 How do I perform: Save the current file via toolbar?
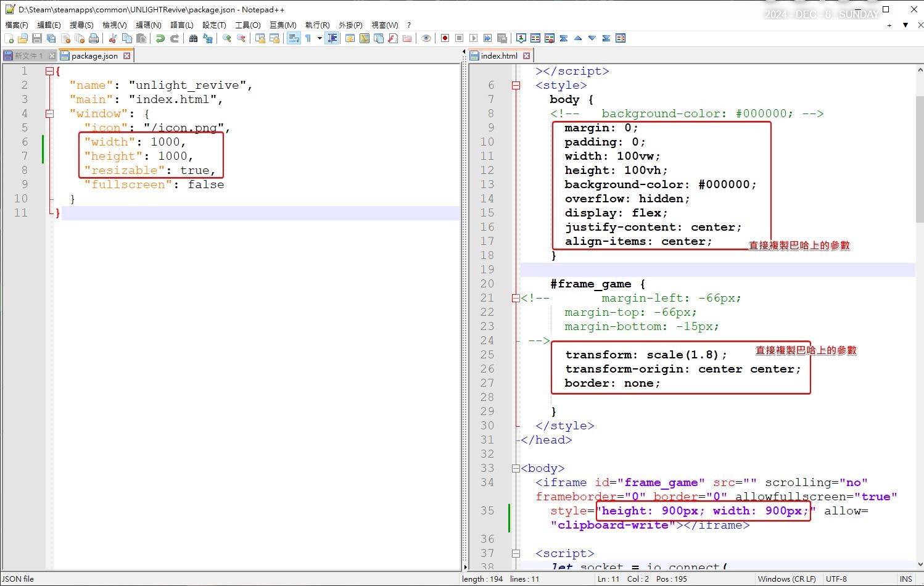37,38
